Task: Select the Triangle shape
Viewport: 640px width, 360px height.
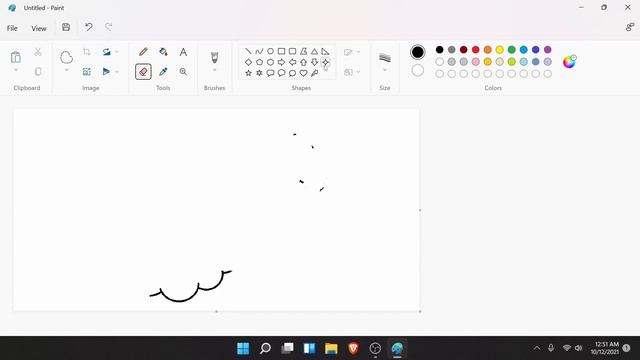Action: point(314,51)
